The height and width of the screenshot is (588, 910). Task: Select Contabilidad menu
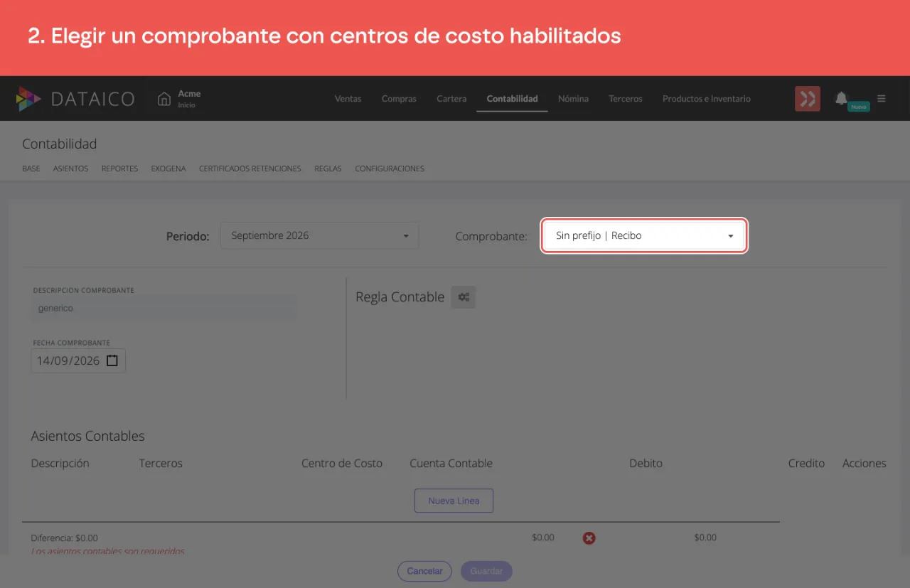coord(512,99)
